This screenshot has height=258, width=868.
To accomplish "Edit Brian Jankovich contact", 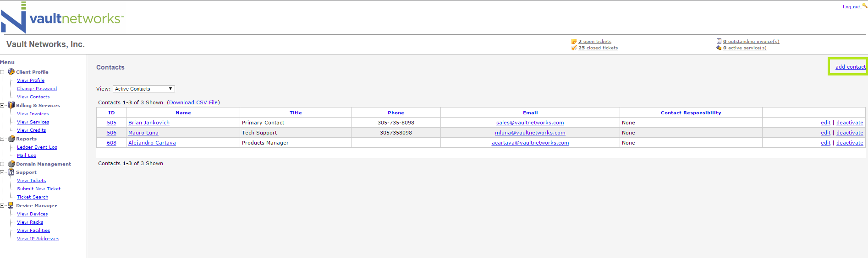I will click(825, 123).
